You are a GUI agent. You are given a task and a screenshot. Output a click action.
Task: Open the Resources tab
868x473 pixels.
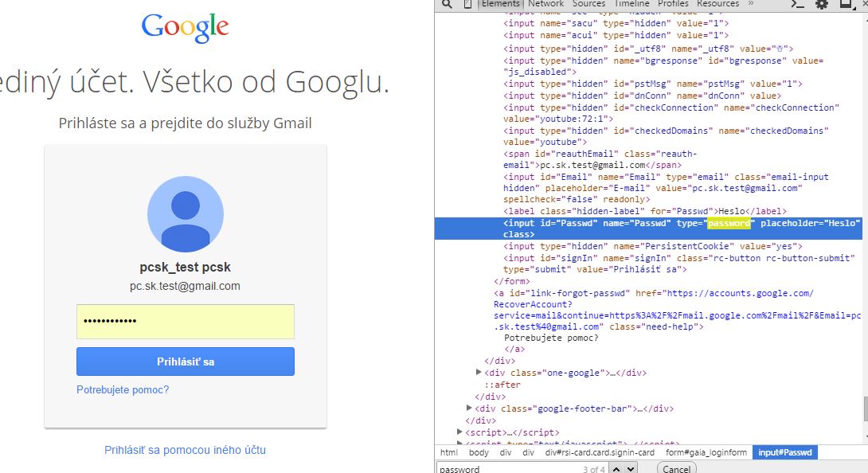718,4
